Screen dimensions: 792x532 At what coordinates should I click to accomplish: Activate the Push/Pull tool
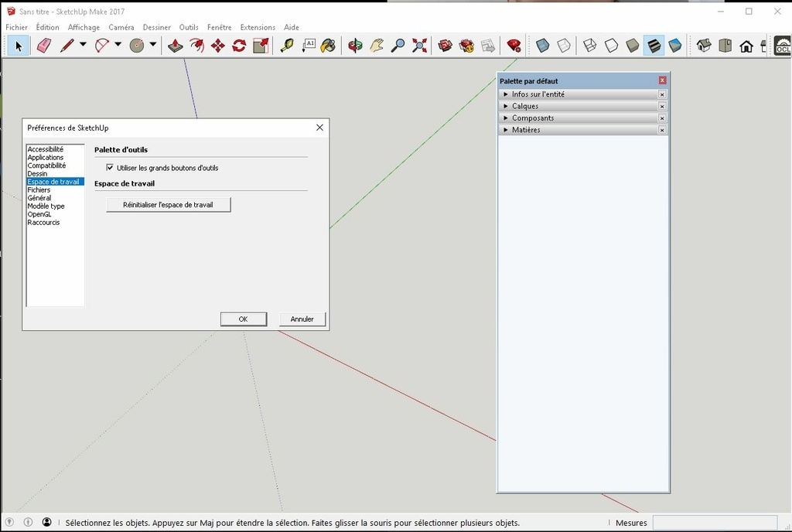click(176, 46)
